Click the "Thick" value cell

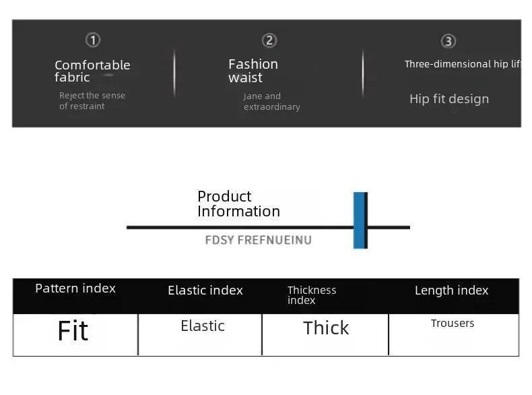tap(326, 328)
